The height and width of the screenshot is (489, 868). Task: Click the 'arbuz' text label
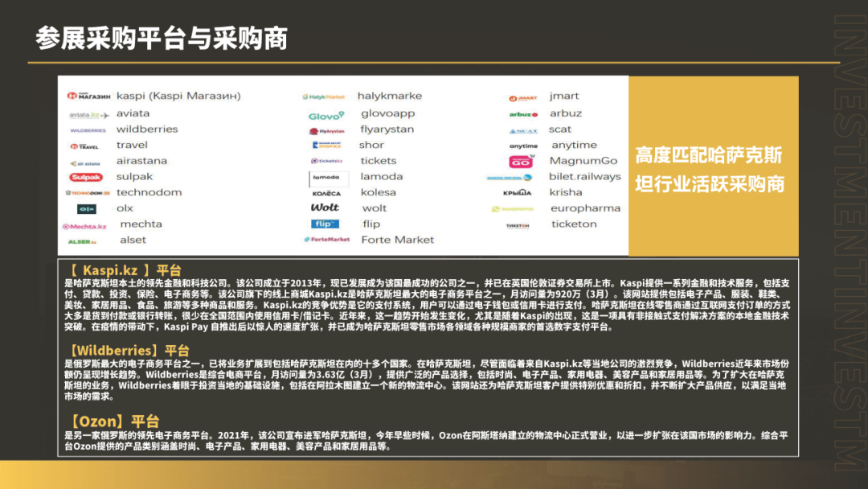566,113
